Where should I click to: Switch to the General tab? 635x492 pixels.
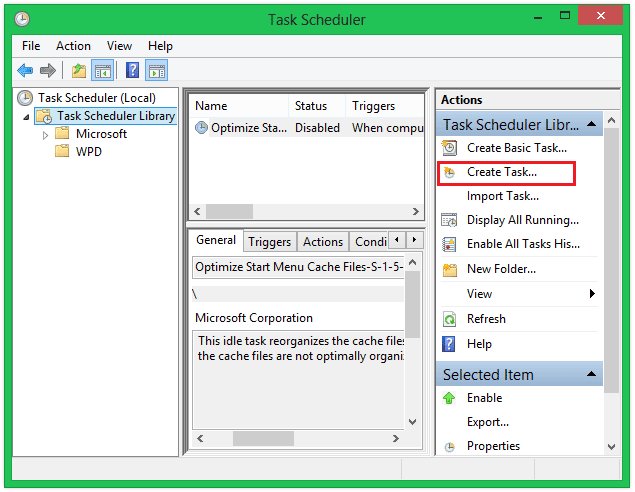point(216,240)
